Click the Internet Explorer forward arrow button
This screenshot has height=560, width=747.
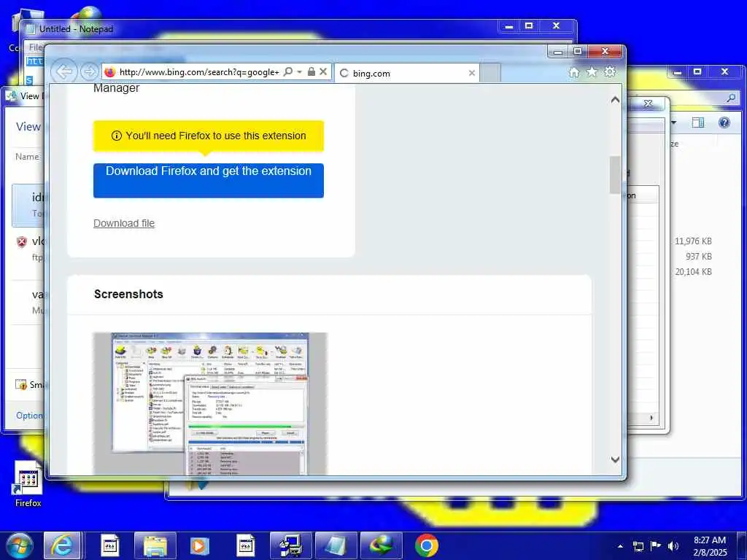point(88,72)
